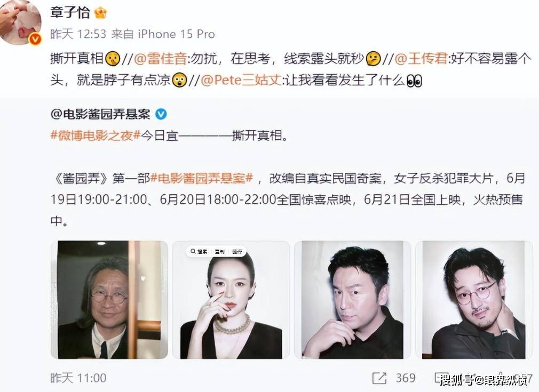
Task: Click the orange V verification badge on avatar
Action: click(35, 39)
